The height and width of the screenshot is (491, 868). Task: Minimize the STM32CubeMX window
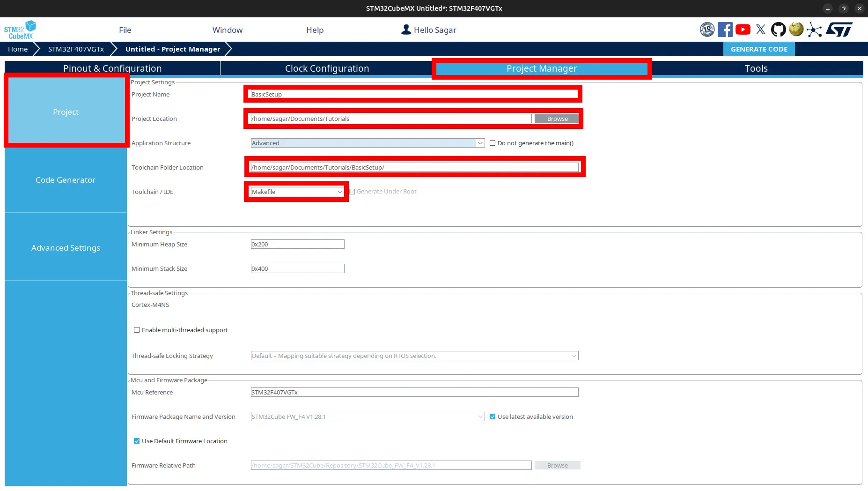click(x=828, y=8)
